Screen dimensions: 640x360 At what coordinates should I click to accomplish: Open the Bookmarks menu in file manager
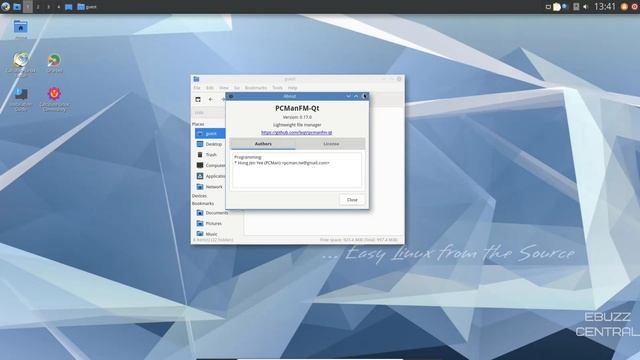256,88
